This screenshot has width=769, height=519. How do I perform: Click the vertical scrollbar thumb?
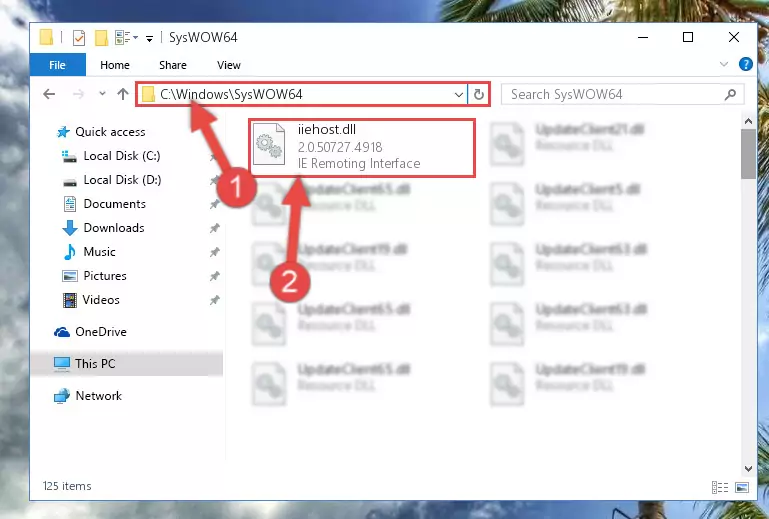(748, 155)
